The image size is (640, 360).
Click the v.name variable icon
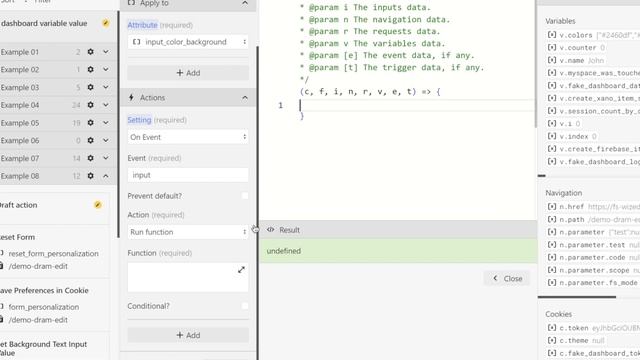[551, 60]
